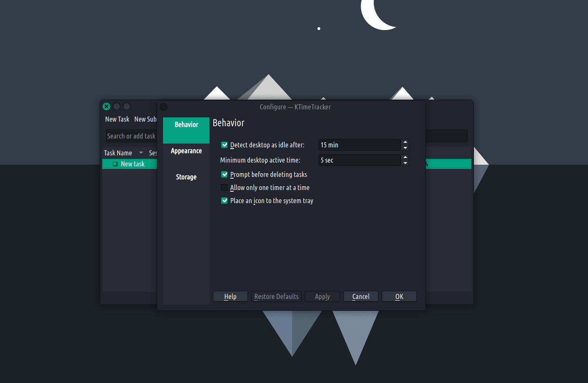Click the 15 min idle time field

click(x=359, y=145)
